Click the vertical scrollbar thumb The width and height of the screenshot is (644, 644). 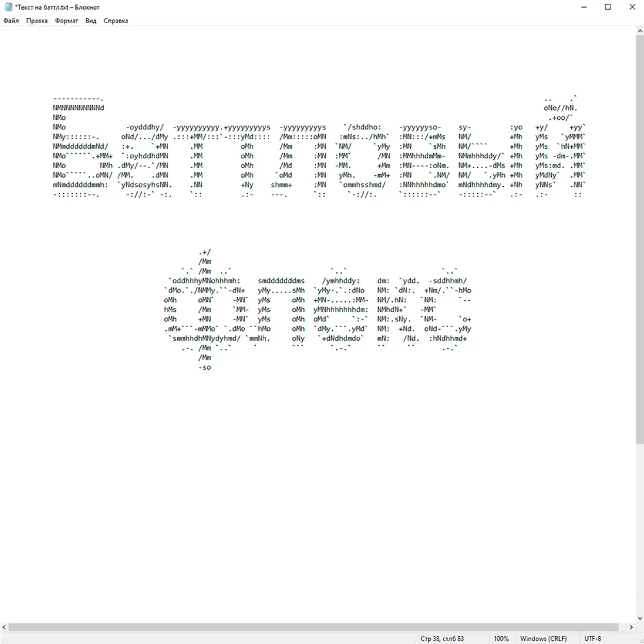pos(640,240)
